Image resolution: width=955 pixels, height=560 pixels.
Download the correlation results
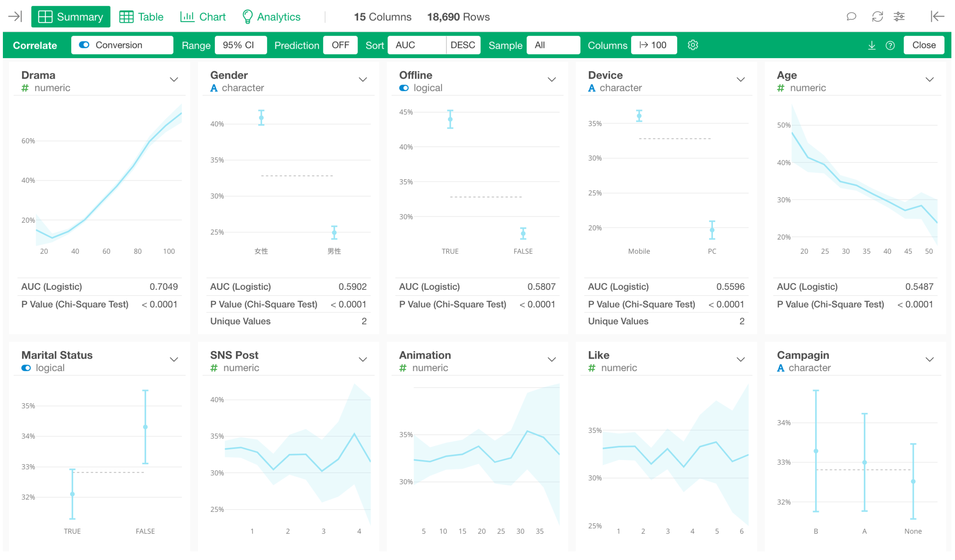[x=872, y=45]
